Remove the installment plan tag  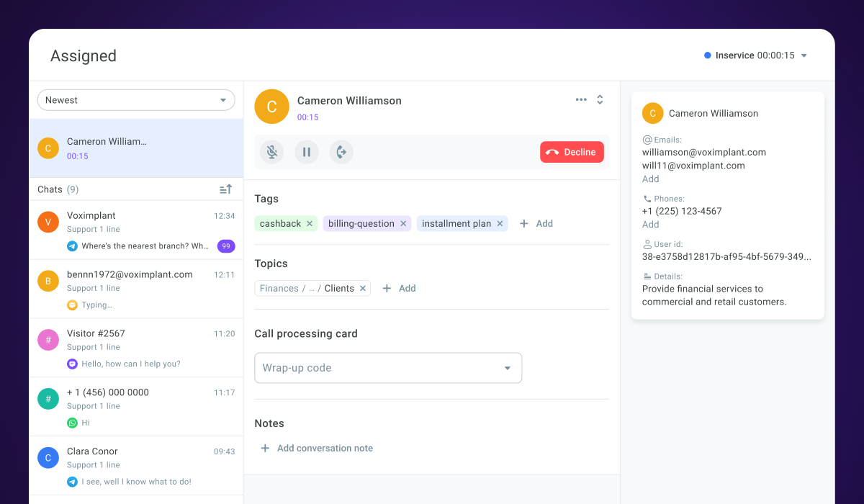(x=500, y=224)
